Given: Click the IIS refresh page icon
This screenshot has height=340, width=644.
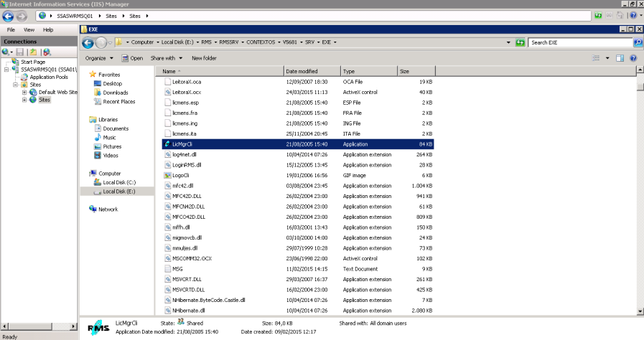Looking at the screenshot, I should click(598, 16).
